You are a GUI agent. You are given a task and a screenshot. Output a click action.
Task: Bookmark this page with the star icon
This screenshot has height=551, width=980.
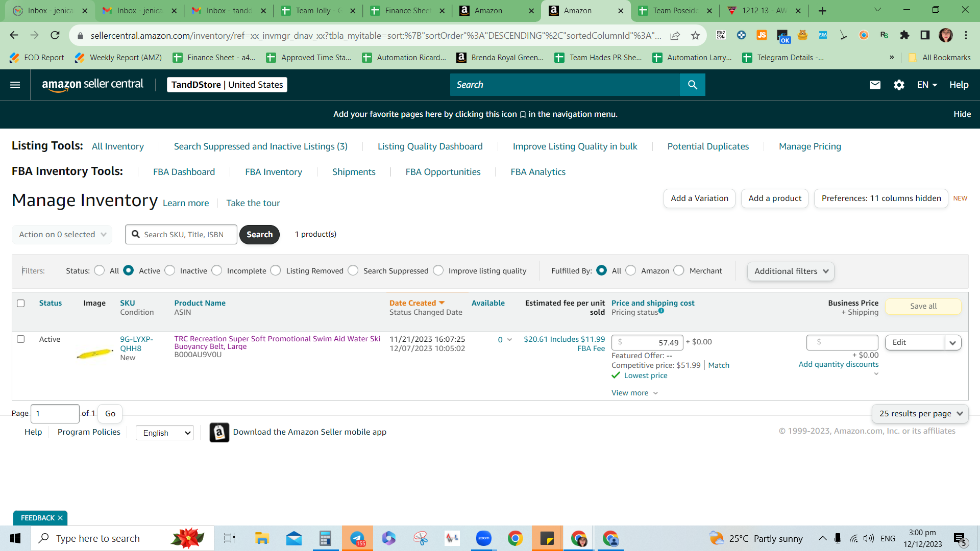(695, 35)
